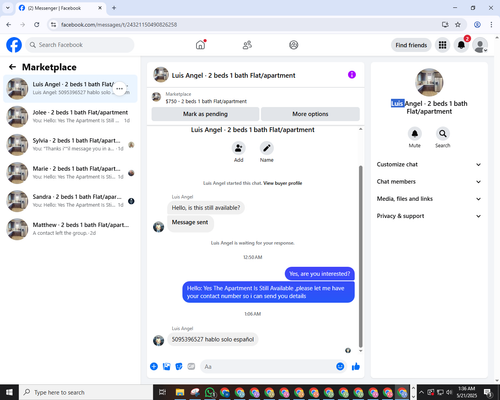Click the browser address bar URL
This screenshot has width=500, height=400.
click(x=119, y=24)
